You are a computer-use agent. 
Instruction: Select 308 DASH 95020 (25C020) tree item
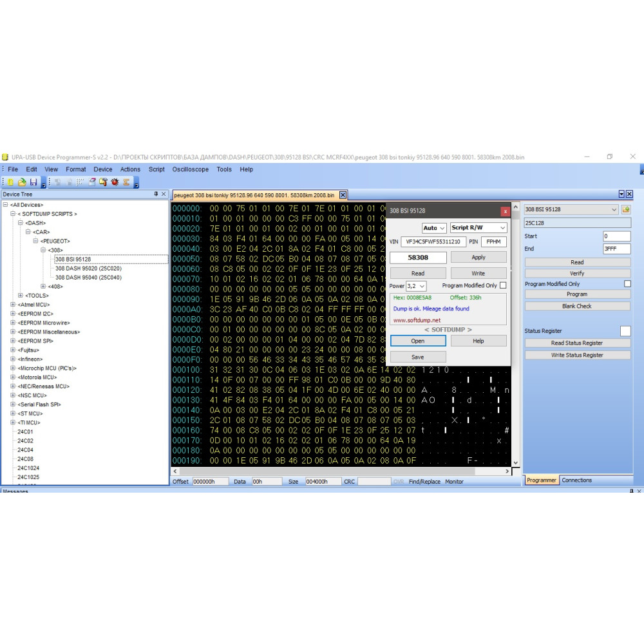click(88, 268)
